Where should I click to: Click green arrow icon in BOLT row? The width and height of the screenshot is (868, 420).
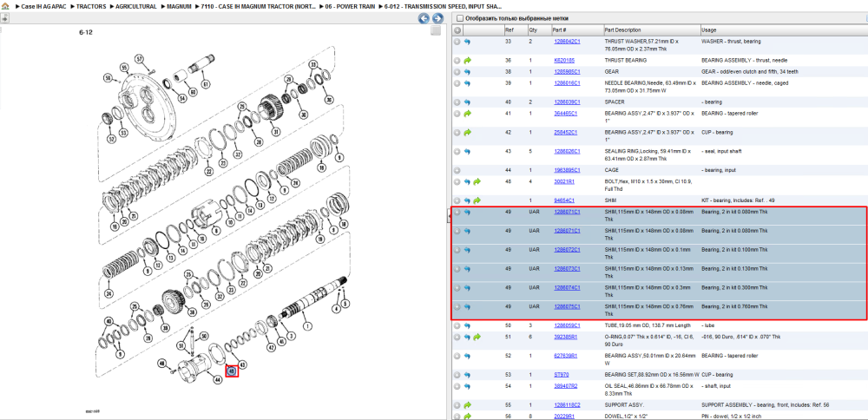477,181
